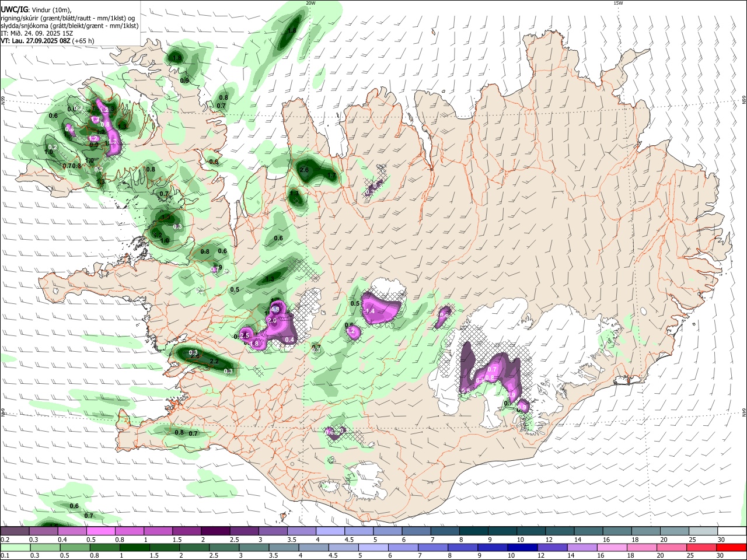Image resolution: width=747 pixels, height=560 pixels.
Task: Click the palest green 0.1–0.3 swatch in lower scale
Action: (x=15, y=547)
